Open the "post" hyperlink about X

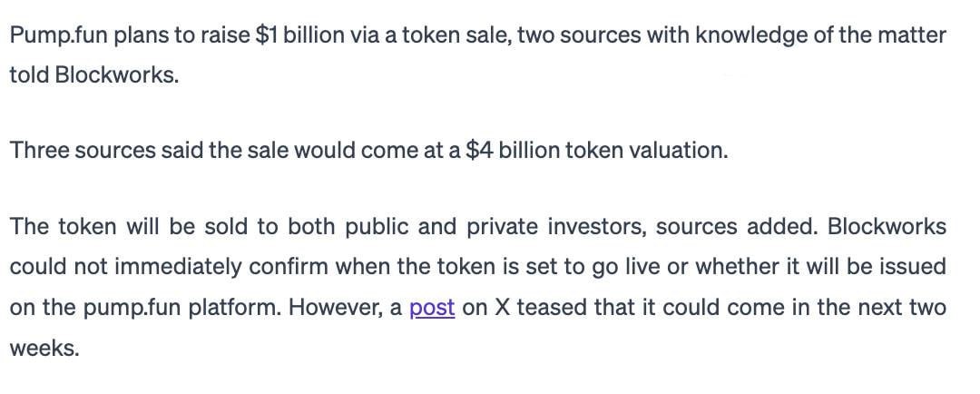pyautogui.click(x=432, y=308)
